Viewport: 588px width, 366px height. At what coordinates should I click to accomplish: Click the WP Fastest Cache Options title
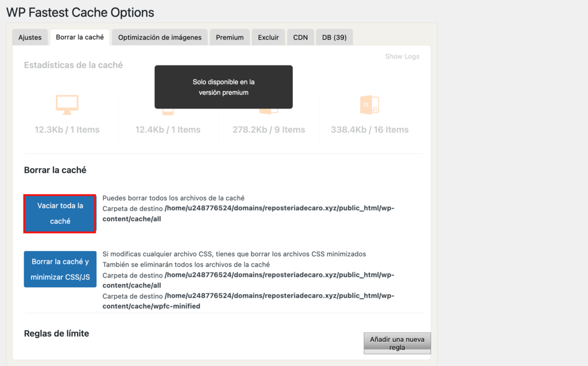coord(80,13)
